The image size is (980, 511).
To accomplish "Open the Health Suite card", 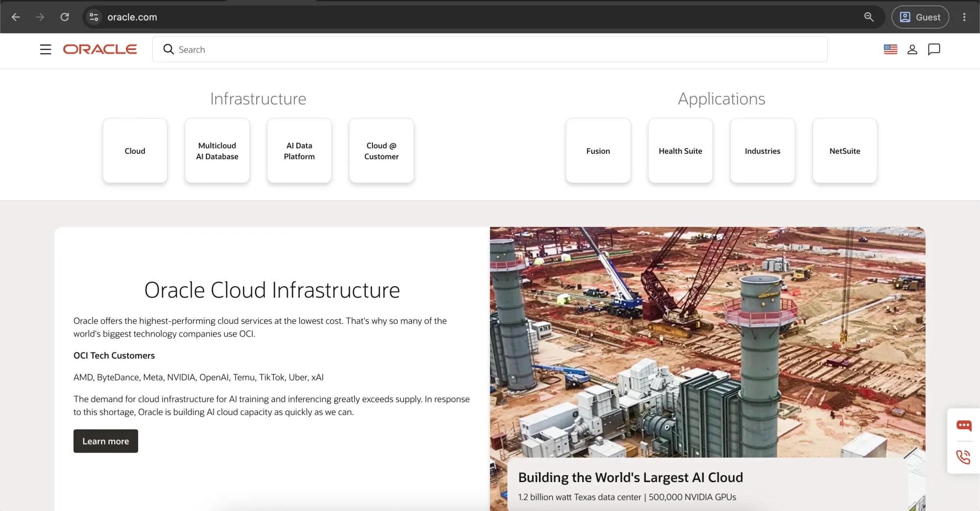I will tap(681, 151).
